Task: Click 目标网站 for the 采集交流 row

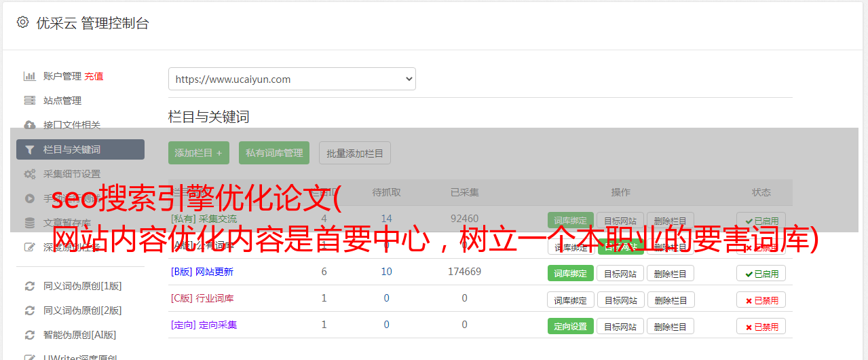Action: click(x=620, y=220)
